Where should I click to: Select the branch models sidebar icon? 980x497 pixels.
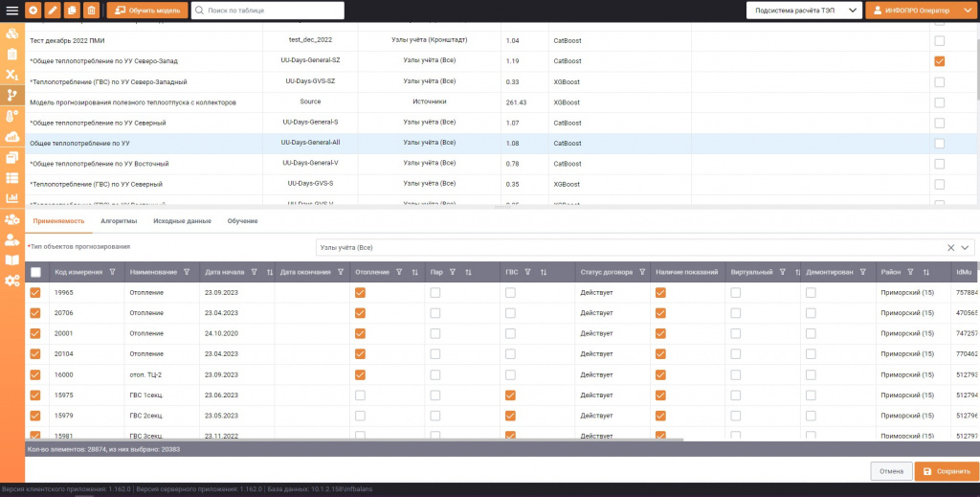point(11,95)
